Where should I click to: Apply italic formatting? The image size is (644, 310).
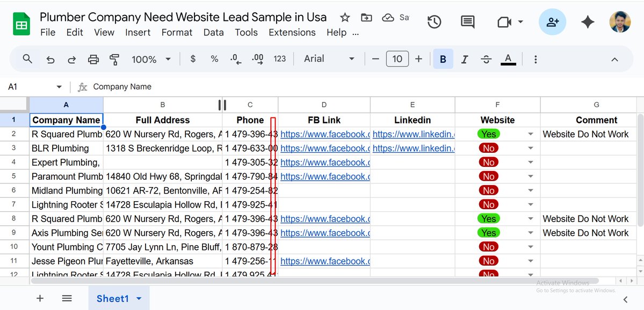(x=465, y=60)
